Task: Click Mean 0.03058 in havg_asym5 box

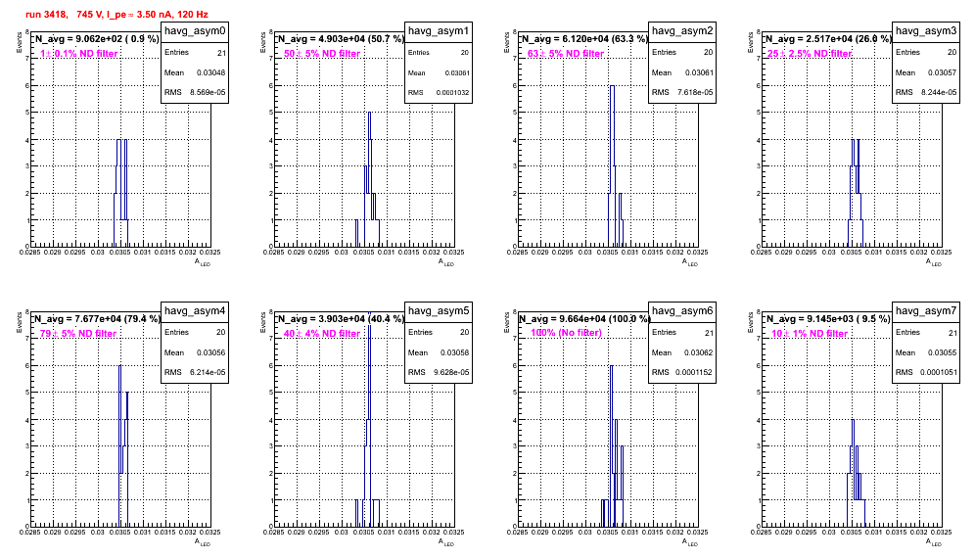Action: pos(439,352)
